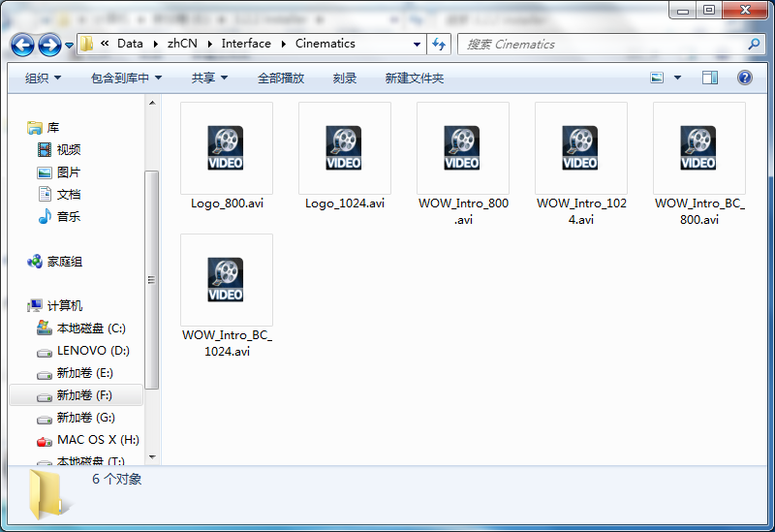Open the 视频 library in sidebar
The image size is (775, 532).
(x=68, y=150)
